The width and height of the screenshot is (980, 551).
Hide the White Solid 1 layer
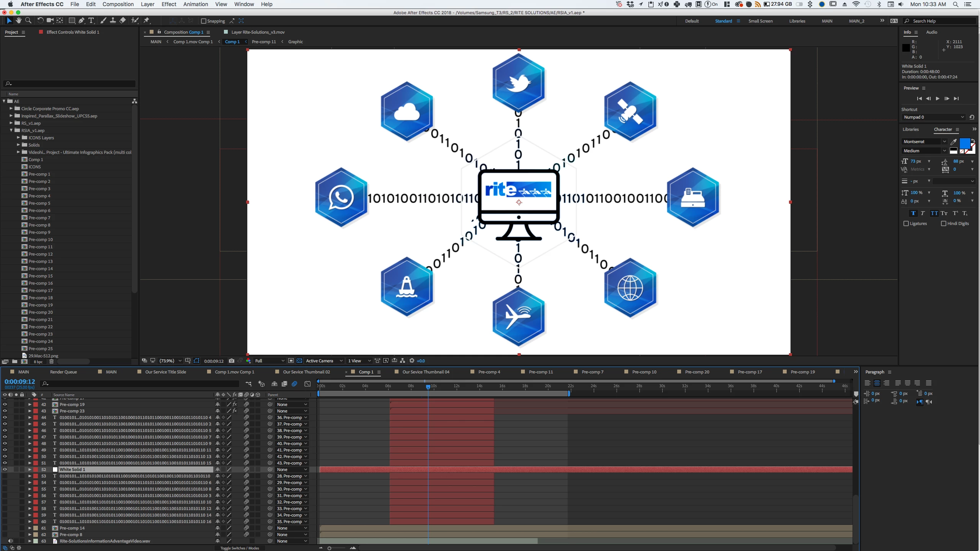click(x=5, y=469)
